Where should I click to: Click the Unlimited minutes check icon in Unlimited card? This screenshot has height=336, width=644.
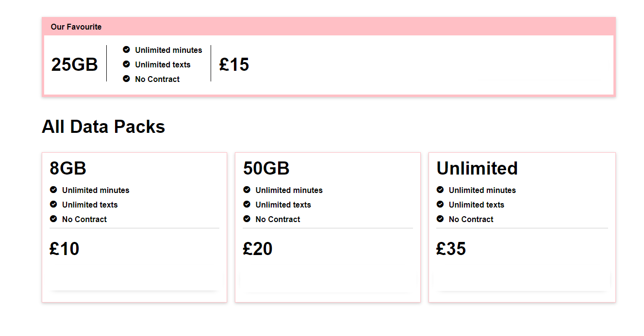point(440,190)
